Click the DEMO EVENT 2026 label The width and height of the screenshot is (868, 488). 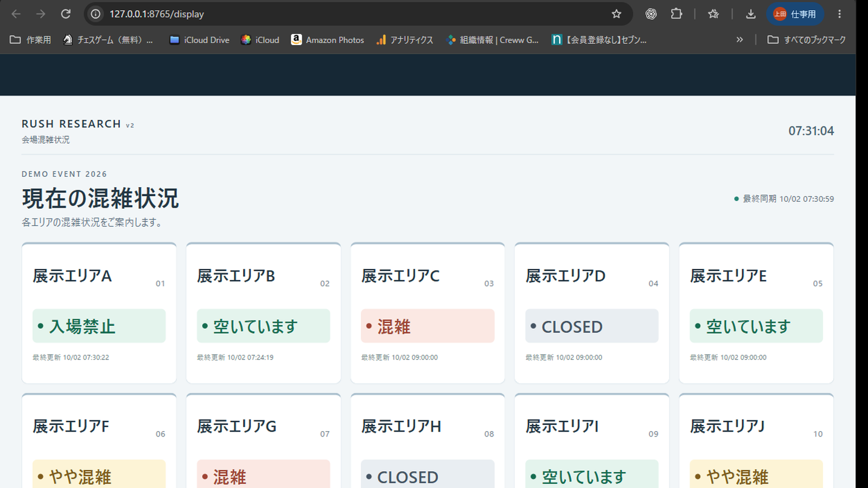tap(65, 174)
